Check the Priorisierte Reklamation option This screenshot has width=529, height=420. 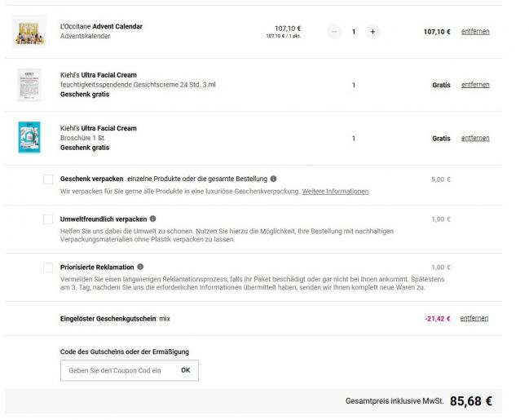pyautogui.click(x=48, y=267)
